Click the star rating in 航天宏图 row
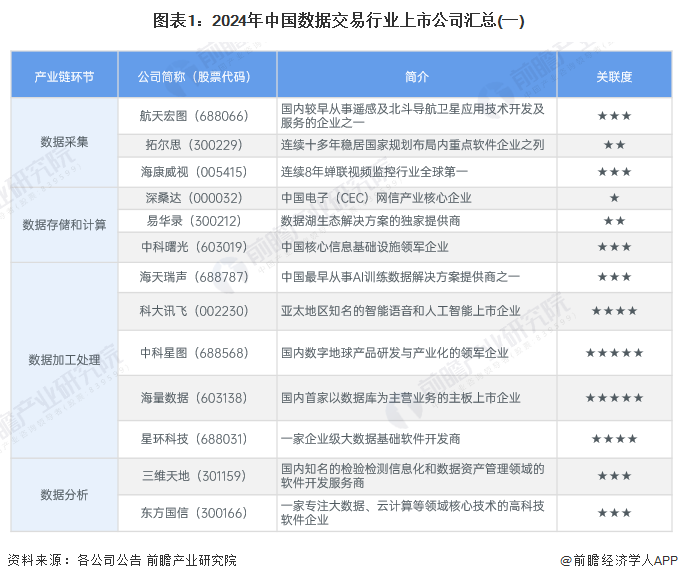This screenshot has width=678, height=581. point(614,116)
